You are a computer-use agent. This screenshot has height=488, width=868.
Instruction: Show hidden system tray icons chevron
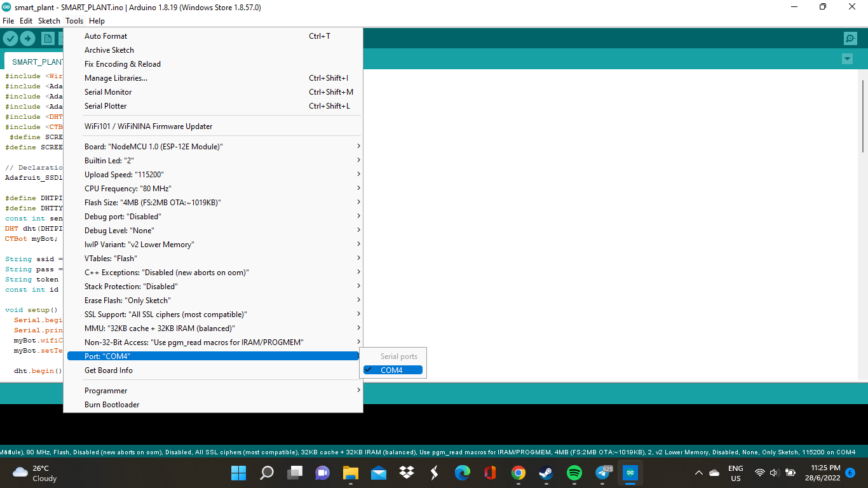[x=699, y=473]
